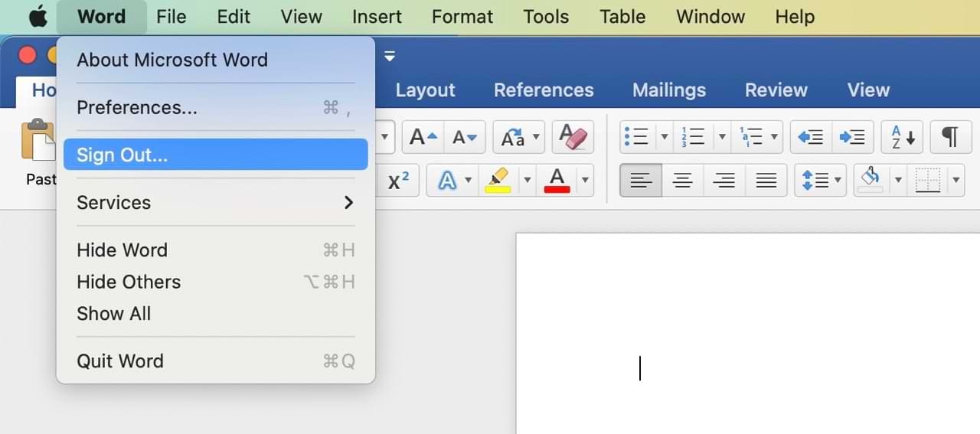Open font color dropdown arrow
Screen dimensions: 980x434
click(x=586, y=181)
